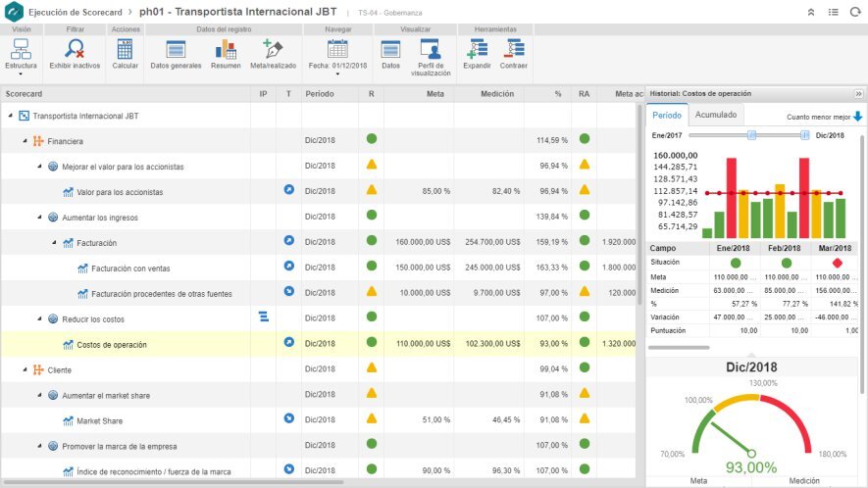Click the Resumen toolbar icon

pyautogui.click(x=226, y=51)
